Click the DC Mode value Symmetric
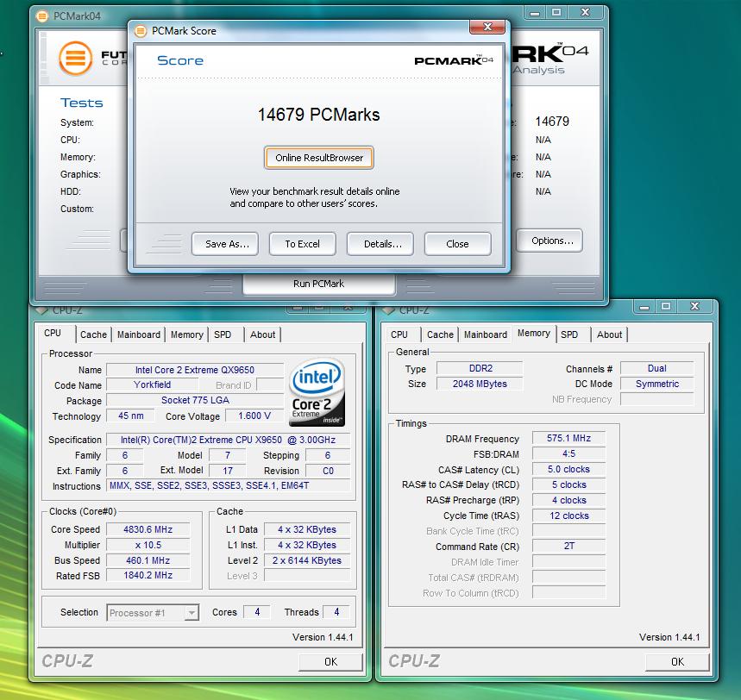 (656, 384)
